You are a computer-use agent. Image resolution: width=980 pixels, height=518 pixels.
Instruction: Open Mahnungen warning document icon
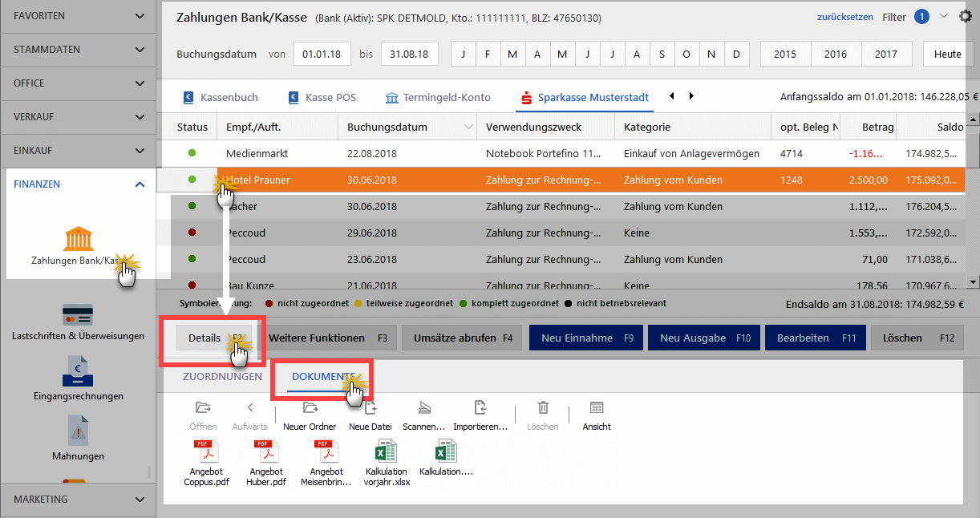point(78,431)
